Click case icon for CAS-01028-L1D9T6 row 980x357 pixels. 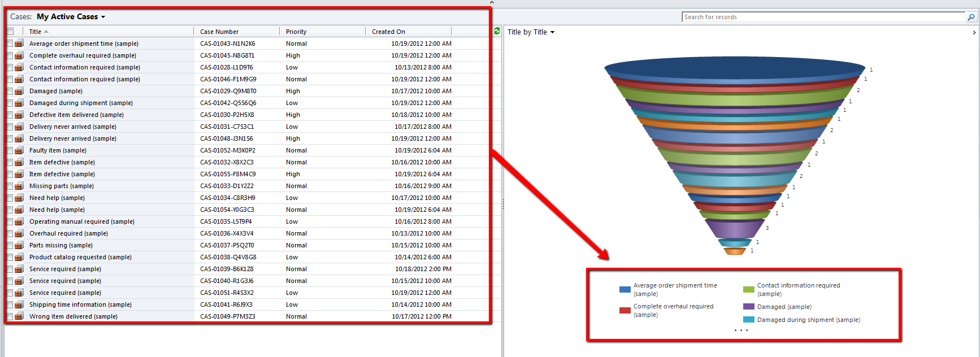click(19, 67)
